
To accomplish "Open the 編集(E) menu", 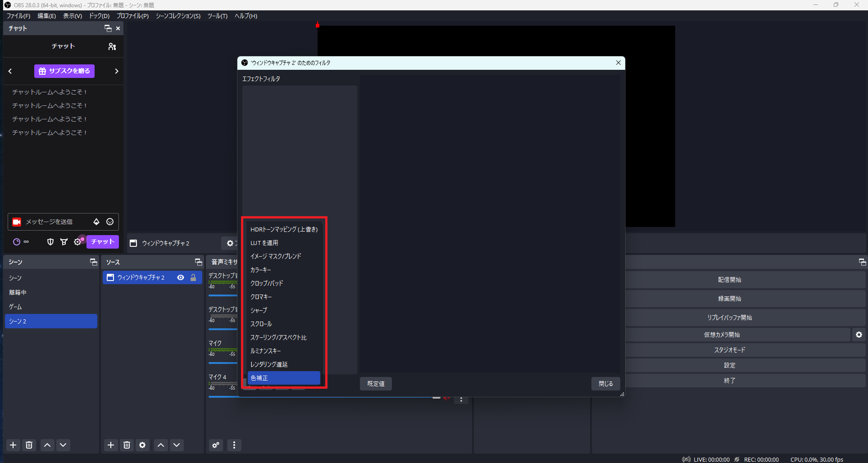I will coord(47,16).
